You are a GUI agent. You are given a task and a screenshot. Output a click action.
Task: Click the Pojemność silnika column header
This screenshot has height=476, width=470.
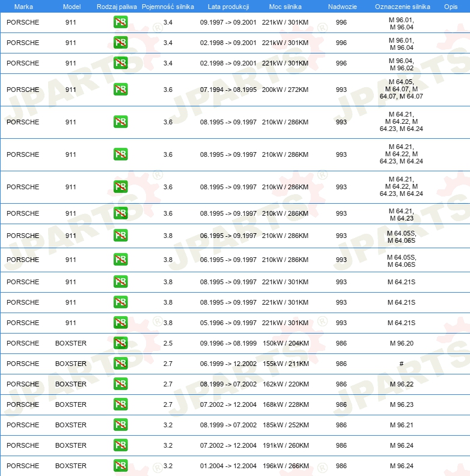(x=168, y=7)
